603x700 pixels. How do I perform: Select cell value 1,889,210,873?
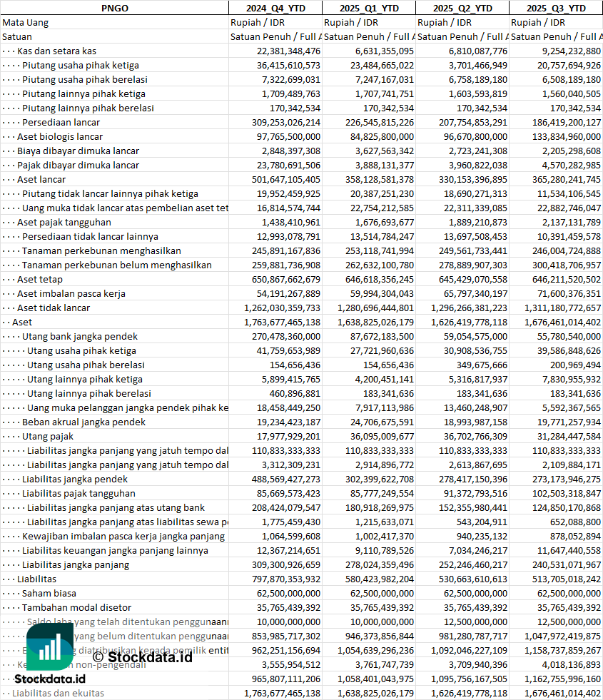478,223
